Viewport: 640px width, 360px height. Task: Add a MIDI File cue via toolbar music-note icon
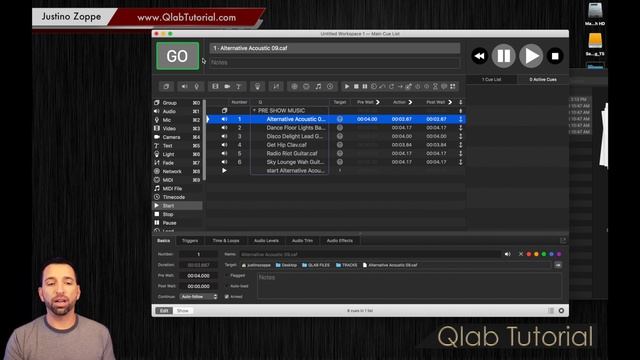point(318,87)
